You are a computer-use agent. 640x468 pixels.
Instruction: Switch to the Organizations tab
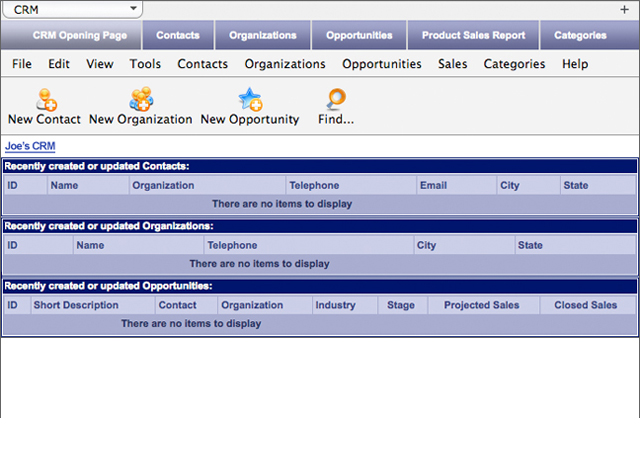tap(262, 35)
